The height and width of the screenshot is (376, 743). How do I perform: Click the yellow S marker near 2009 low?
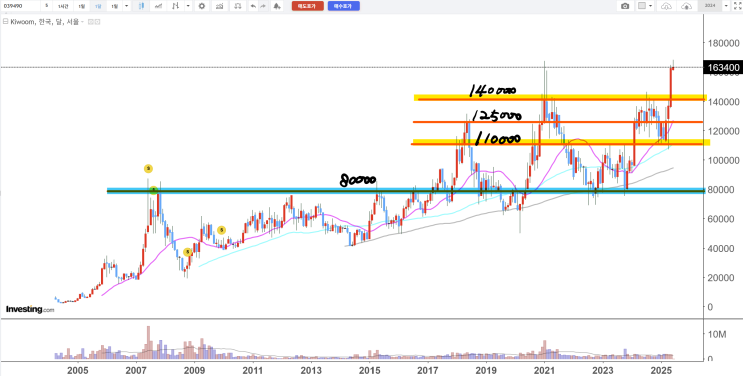point(188,252)
